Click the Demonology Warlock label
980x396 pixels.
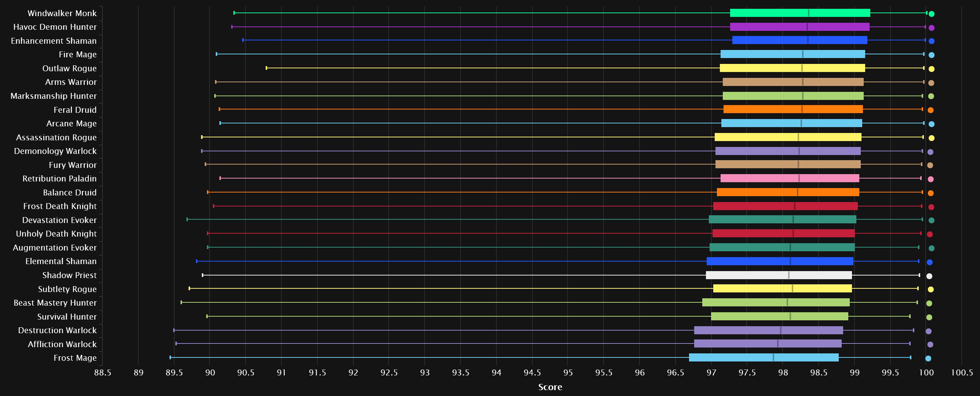(x=55, y=151)
